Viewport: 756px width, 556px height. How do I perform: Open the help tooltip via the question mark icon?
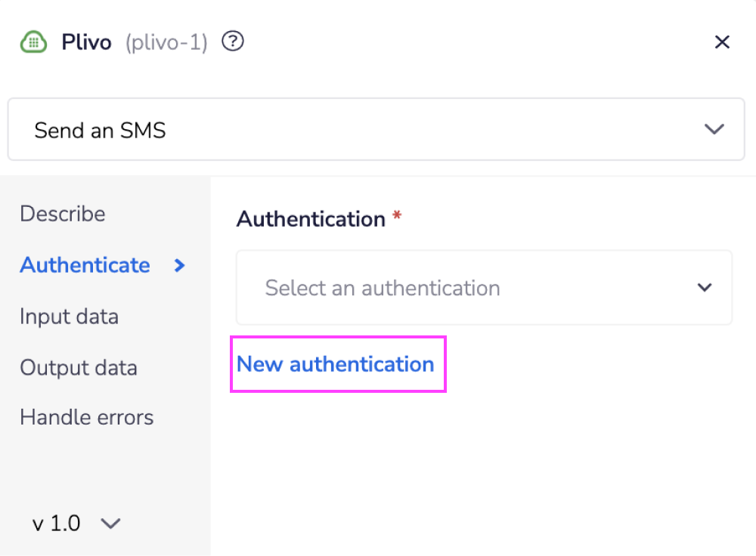pos(232,42)
